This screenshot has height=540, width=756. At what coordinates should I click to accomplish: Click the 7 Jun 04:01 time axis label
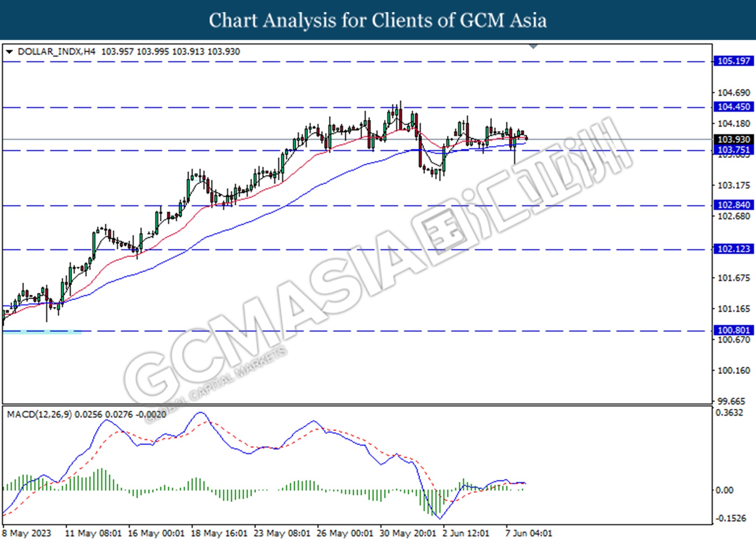(529, 533)
